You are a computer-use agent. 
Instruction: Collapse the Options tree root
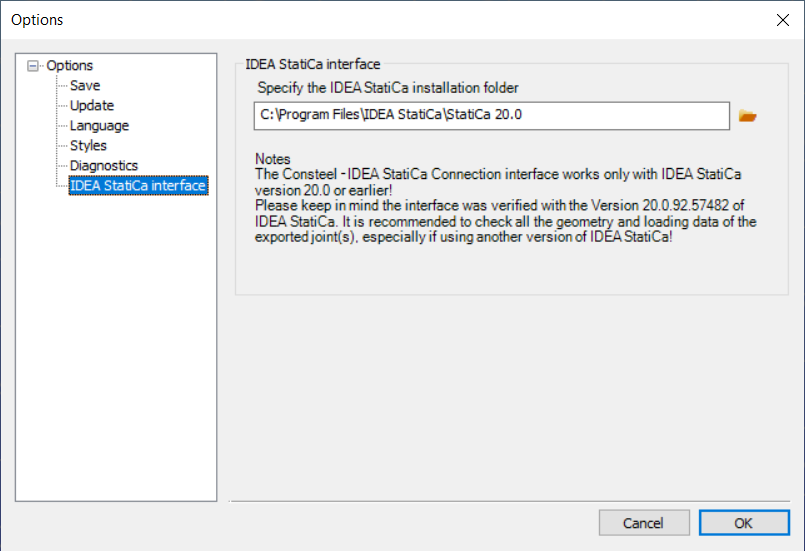click(33, 66)
